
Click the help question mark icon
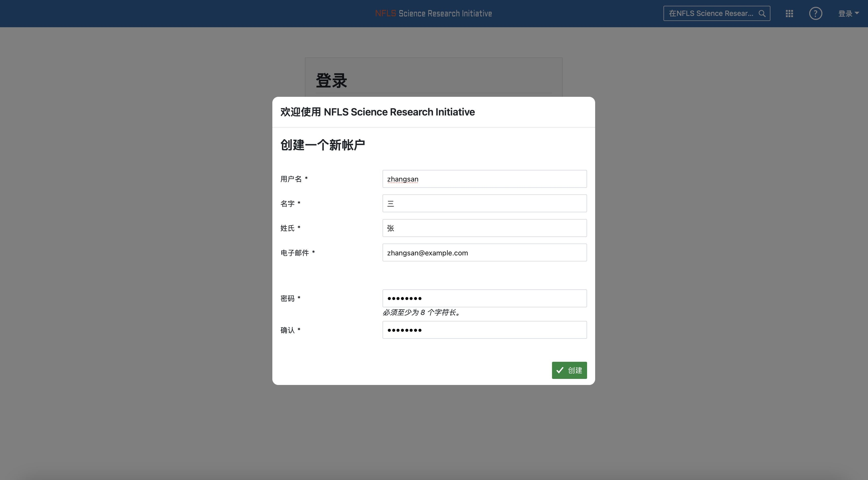coord(816,13)
